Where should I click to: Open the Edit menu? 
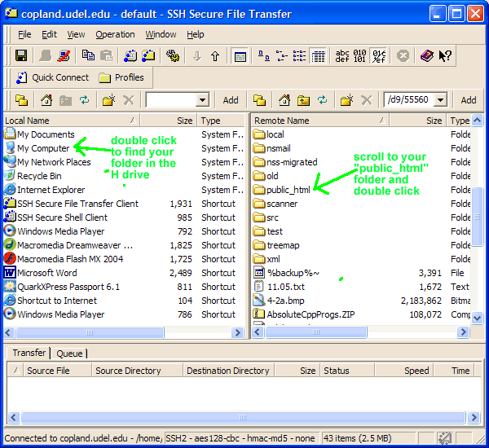[49, 34]
